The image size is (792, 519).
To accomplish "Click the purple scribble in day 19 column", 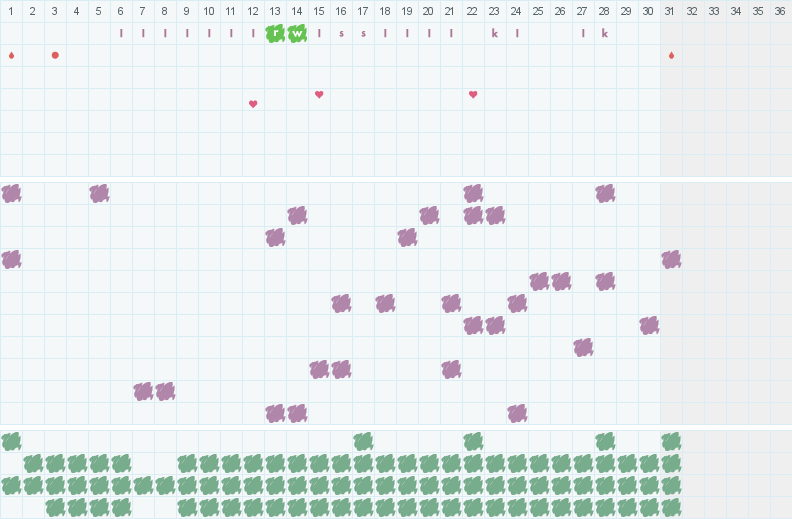I will [407, 237].
